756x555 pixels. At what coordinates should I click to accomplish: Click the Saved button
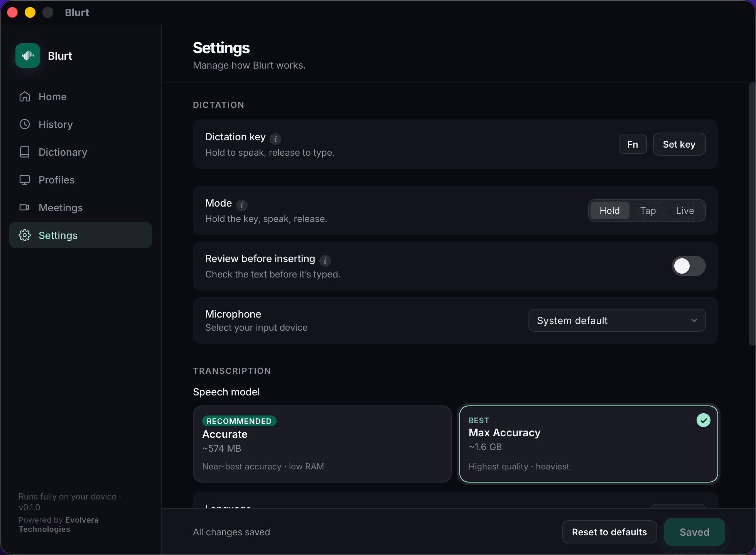(694, 532)
